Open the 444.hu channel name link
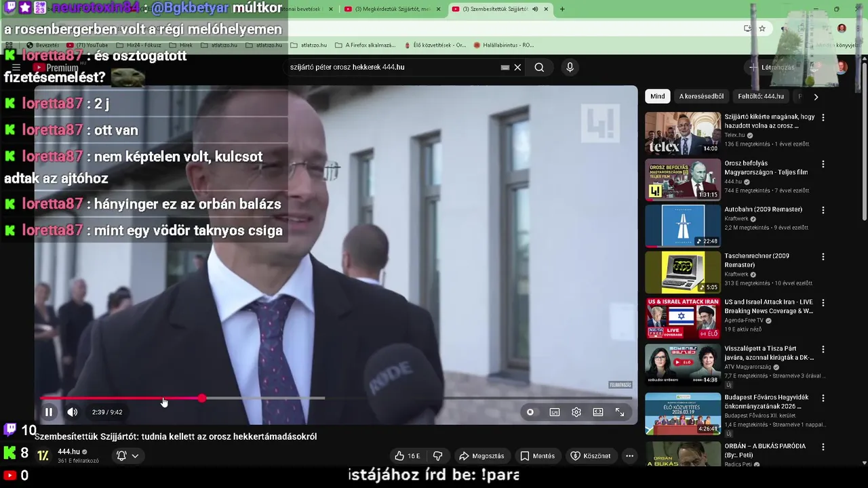Viewport: 868px width, 488px height. pyautogui.click(x=68, y=451)
